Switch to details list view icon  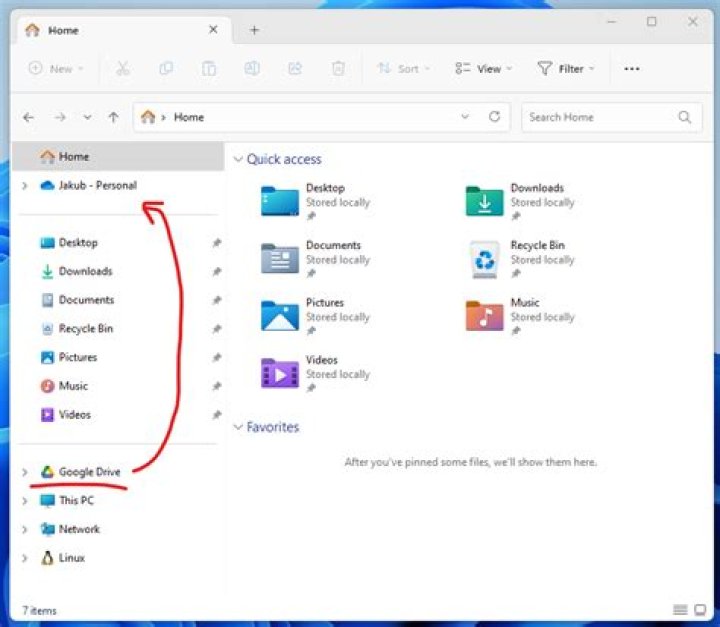pos(680,610)
